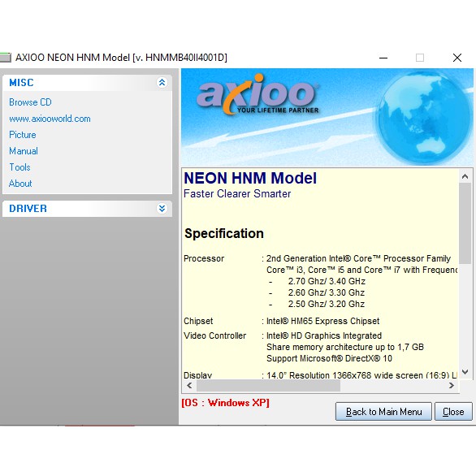Screen dimensions: 476x476
Task: Visit www.axiooworld.com link
Action: (x=50, y=119)
